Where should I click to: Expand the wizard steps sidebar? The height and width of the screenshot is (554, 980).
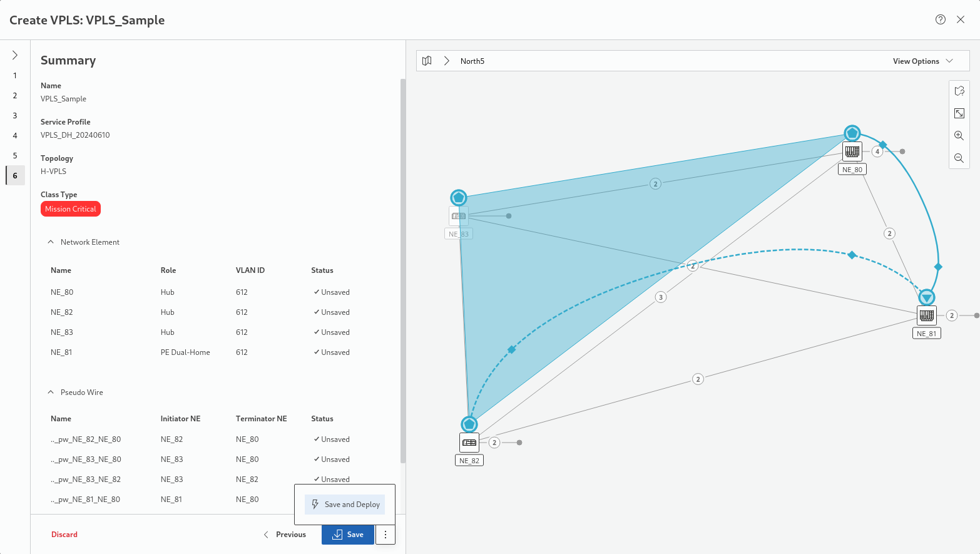pyautogui.click(x=15, y=55)
